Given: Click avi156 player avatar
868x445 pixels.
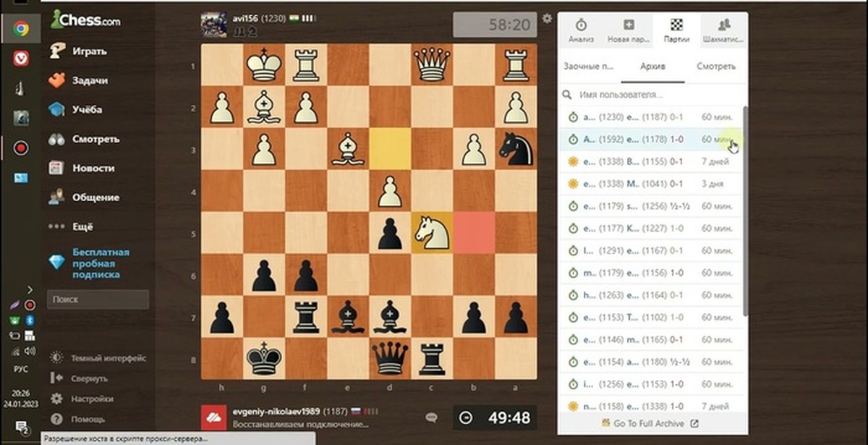Looking at the screenshot, I should (213, 24).
